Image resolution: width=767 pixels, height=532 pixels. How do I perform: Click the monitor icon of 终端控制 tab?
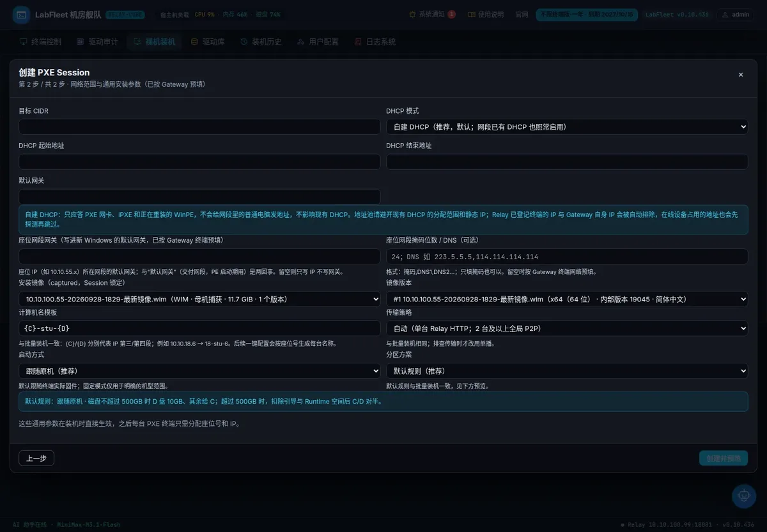tap(23, 42)
